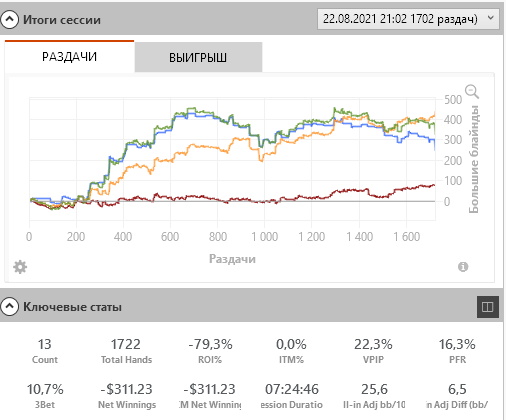Click the Net Winnings -$311.23 value
Viewport: 506px width, 420px height.
[x=127, y=389]
